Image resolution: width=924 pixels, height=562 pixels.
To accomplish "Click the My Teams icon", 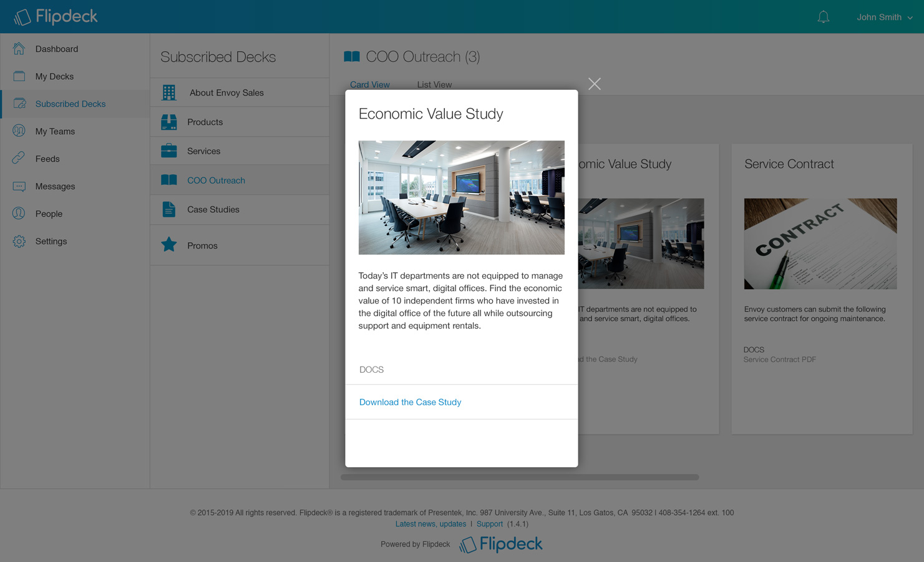I will [19, 131].
